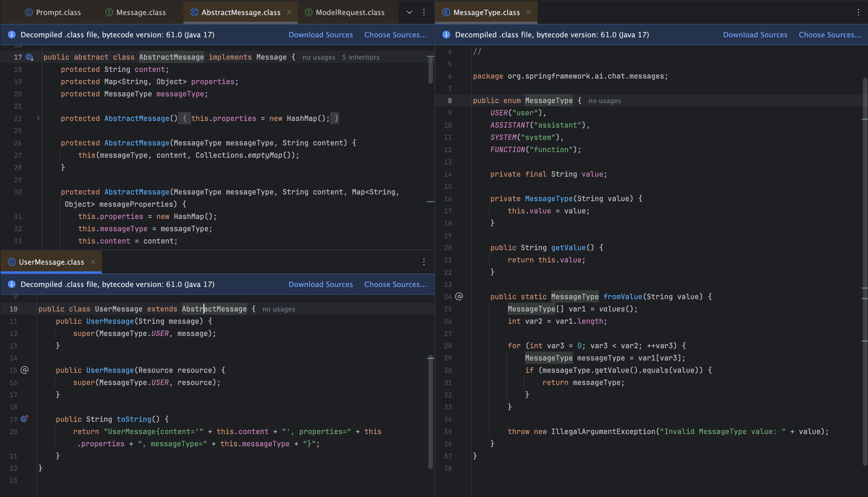Screen dimensions: 868x497
Task: Close the UserMessage.class tab
Action: click(x=93, y=262)
